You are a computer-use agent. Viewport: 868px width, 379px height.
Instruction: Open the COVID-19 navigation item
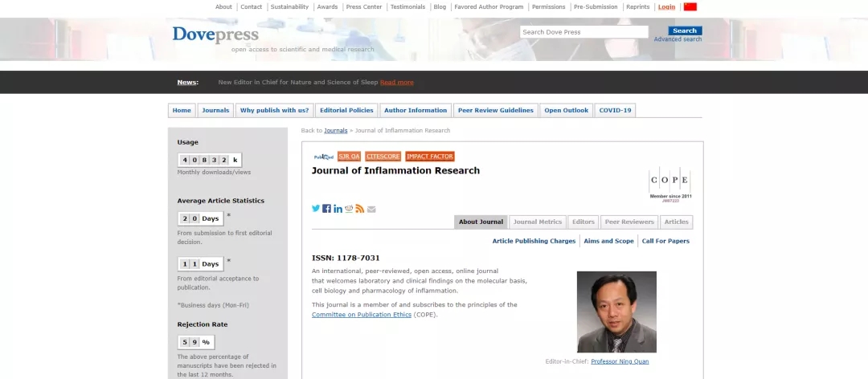point(615,110)
